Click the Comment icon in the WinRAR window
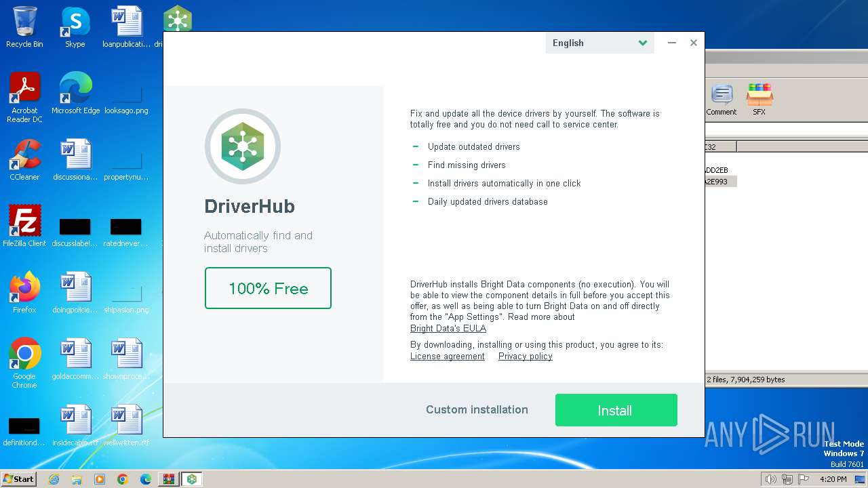The width and height of the screenshot is (868, 488). tap(722, 100)
